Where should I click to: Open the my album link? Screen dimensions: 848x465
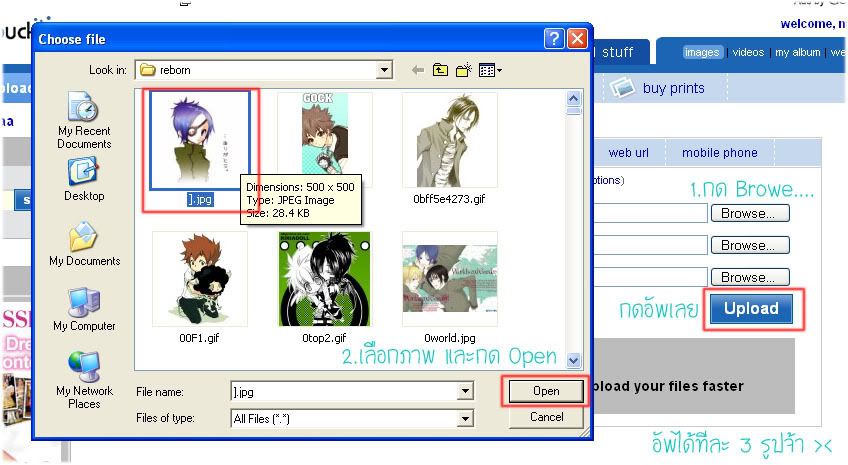click(797, 52)
